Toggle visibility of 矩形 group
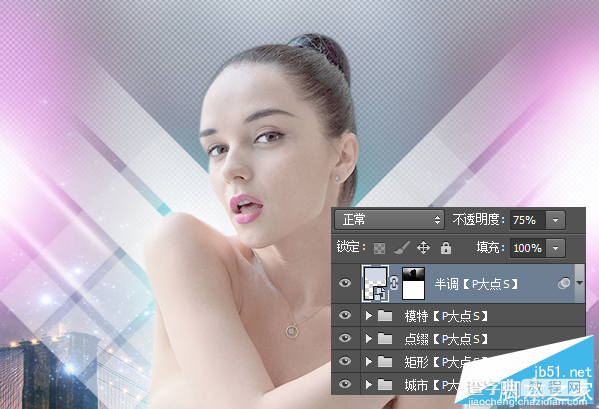This screenshot has width=599, height=409. [x=345, y=361]
